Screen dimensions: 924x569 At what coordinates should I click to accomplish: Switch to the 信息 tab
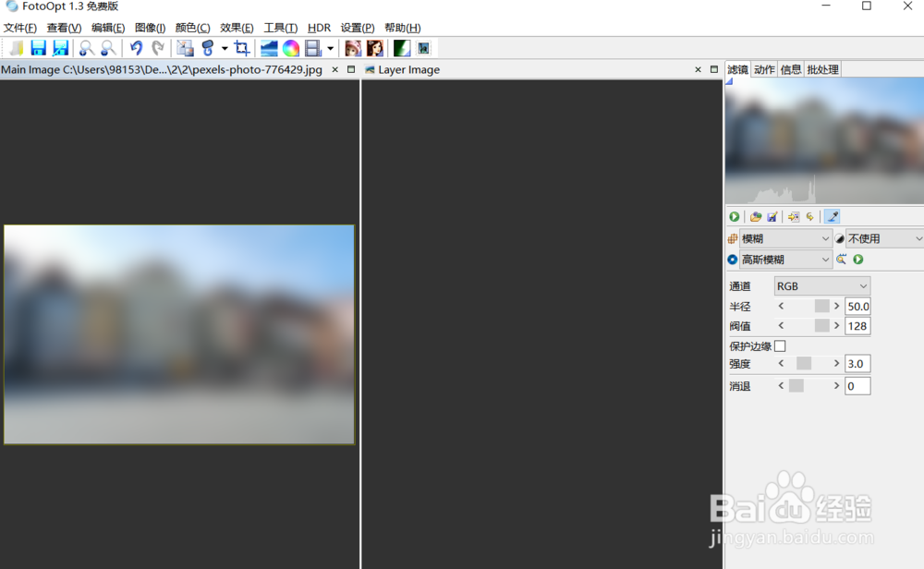(791, 69)
